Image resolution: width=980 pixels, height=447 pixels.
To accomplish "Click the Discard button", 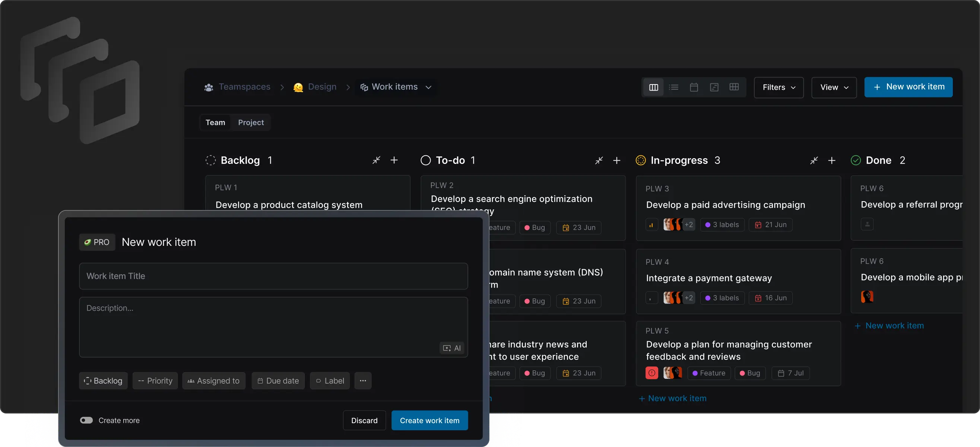I will (364, 421).
